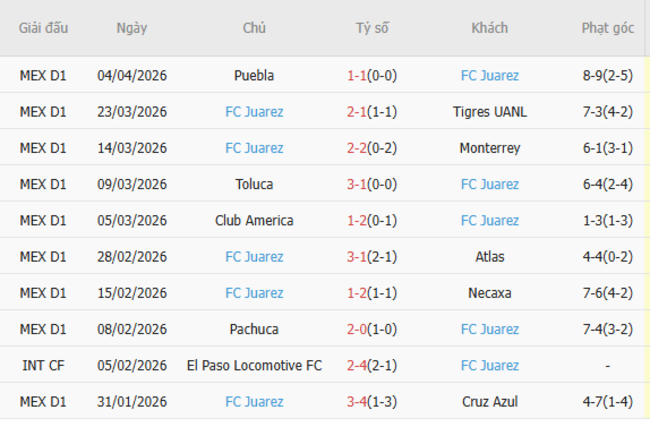
Task: Click the "Phạt góc" column header
Action: click(607, 28)
